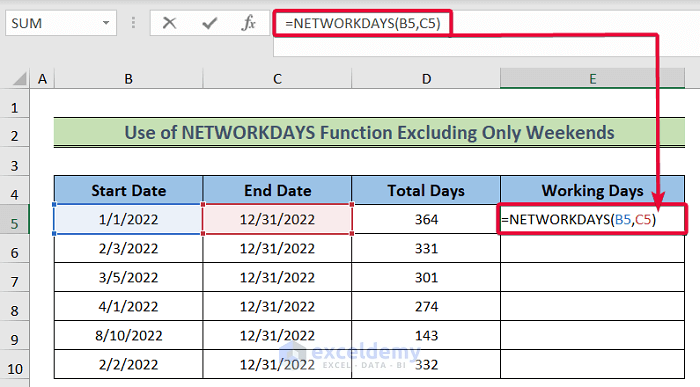The width and height of the screenshot is (700, 387).
Task: Select the End Date cell in row 6
Action: [277, 248]
